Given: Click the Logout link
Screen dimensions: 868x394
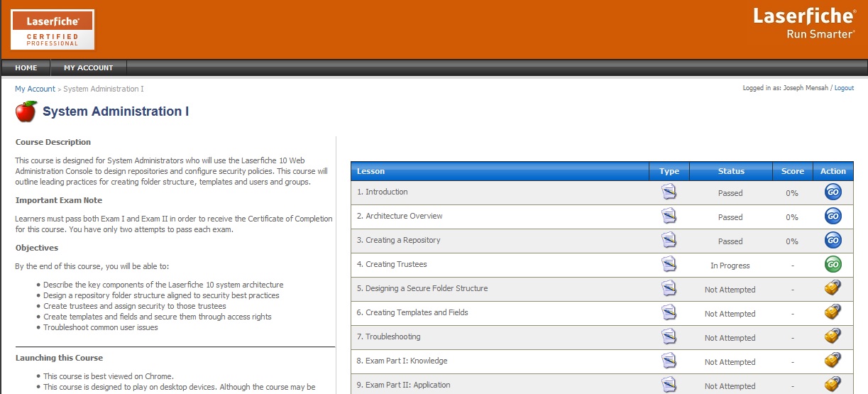Looking at the screenshot, I should click(844, 88).
